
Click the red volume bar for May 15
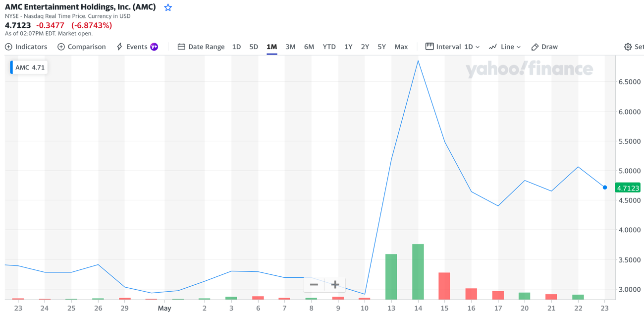(x=444, y=286)
